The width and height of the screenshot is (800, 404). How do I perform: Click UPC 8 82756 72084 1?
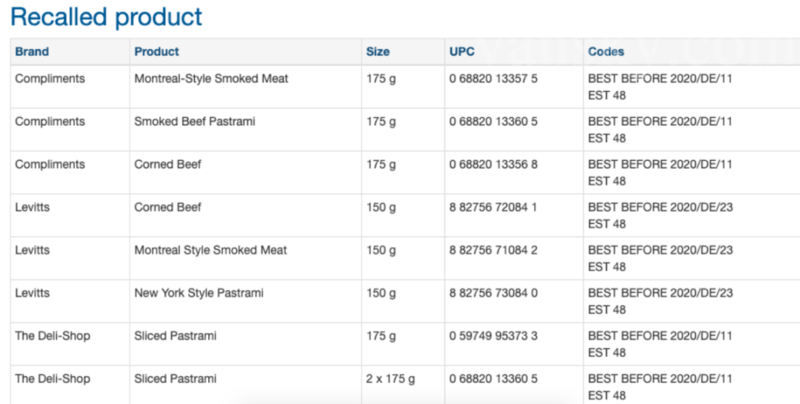click(493, 207)
